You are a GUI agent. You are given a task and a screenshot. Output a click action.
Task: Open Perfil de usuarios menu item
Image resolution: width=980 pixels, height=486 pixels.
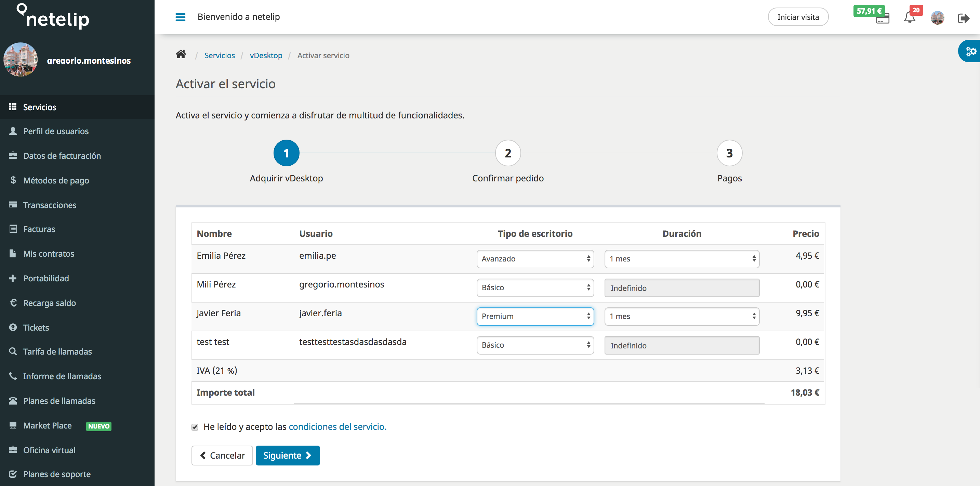click(x=77, y=131)
